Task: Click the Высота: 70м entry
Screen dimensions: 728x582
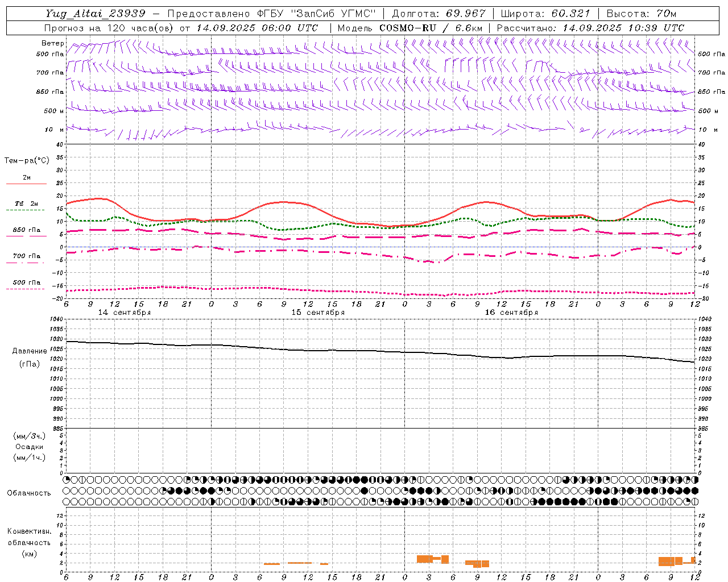Action: click(641, 14)
